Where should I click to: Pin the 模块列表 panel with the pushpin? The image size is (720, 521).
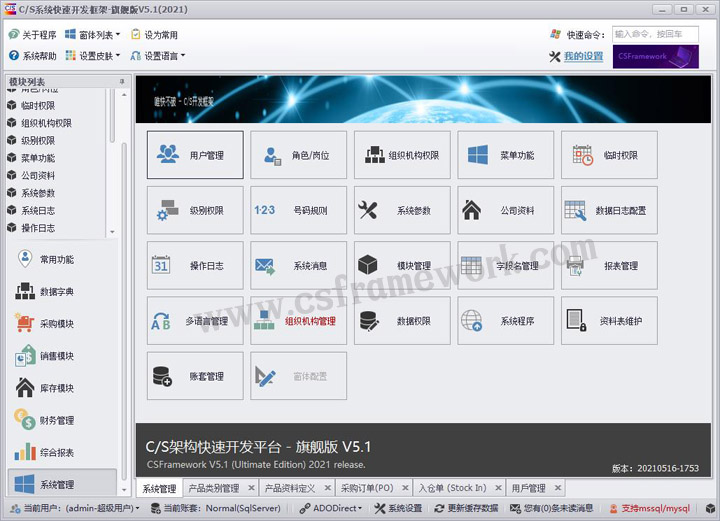122,82
